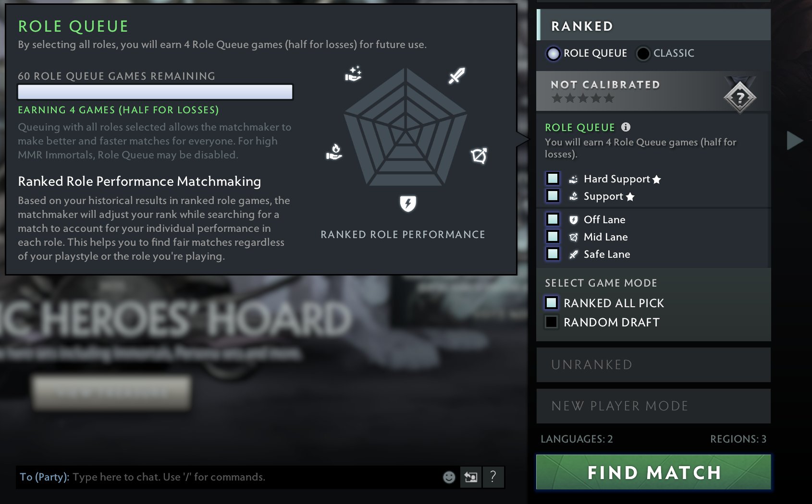Toggle the Hard Support role checkbox
This screenshot has width=812, height=504.
pyautogui.click(x=553, y=179)
